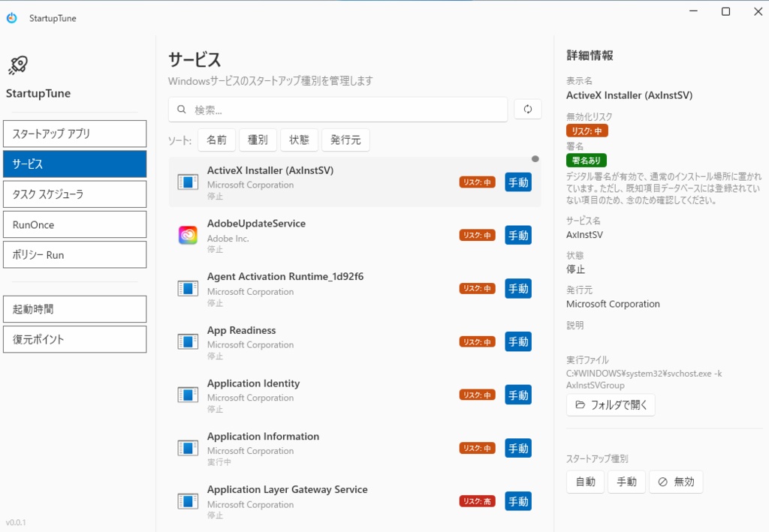Click the Agent Activation Runtime service icon
The width and height of the screenshot is (769, 532).
[188, 289]
